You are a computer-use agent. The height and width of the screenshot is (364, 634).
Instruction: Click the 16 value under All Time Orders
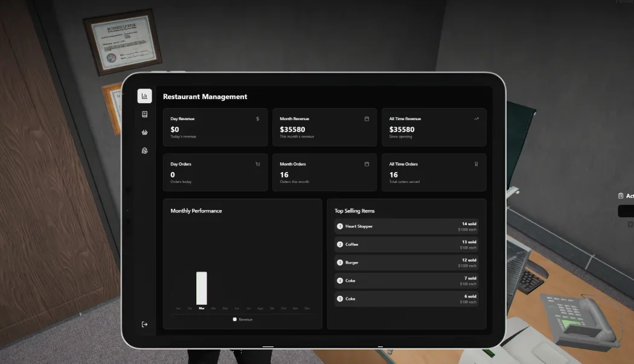point(394,174)
